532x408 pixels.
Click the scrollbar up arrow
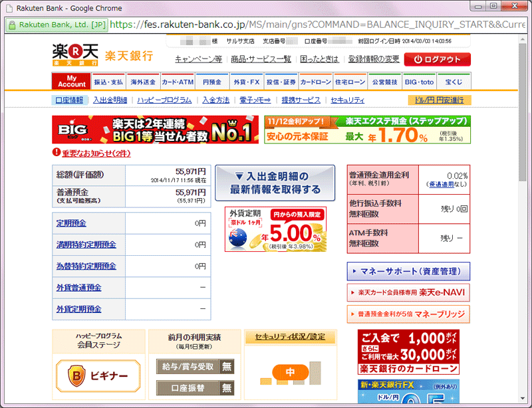[523, 39]
